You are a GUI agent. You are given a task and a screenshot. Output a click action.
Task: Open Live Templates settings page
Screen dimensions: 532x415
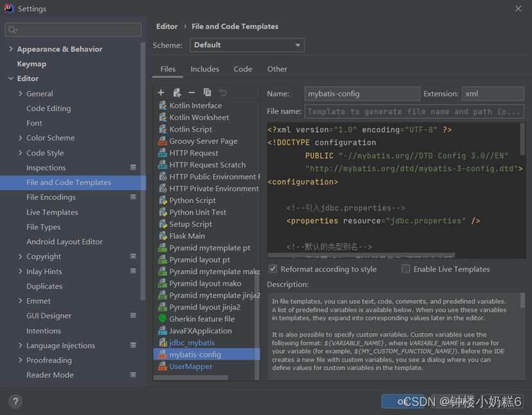click(52, 212)
